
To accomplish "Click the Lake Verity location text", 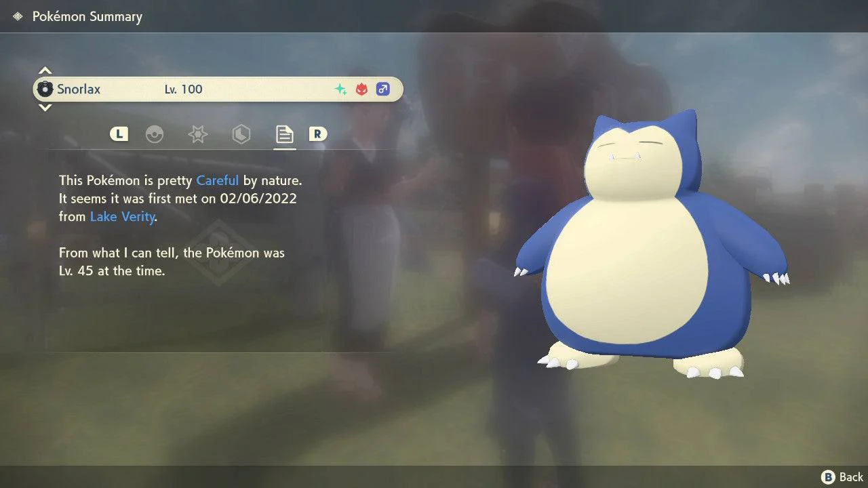I will click(123, 217).
